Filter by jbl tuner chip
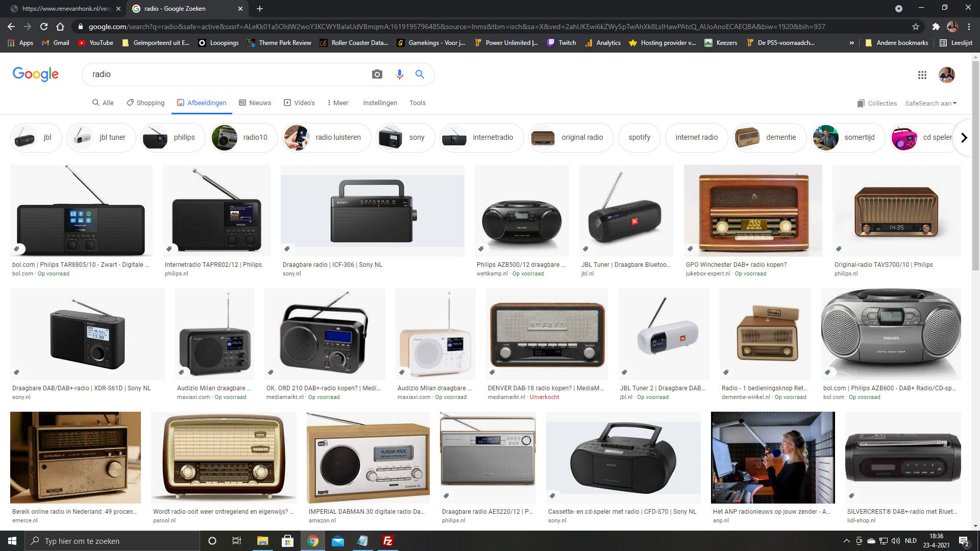This screenshot has height=551, width=980. point(101,137)
